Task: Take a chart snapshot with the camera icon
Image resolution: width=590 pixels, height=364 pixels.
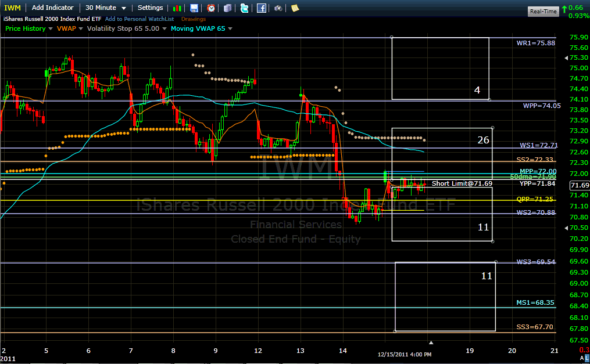Action: tap(278, 8)
